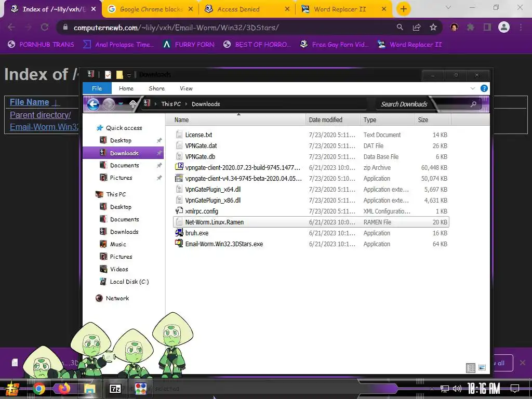Click the volume speaker icon in the tray
Screen dimensions: 532x399
pos(457,389)
